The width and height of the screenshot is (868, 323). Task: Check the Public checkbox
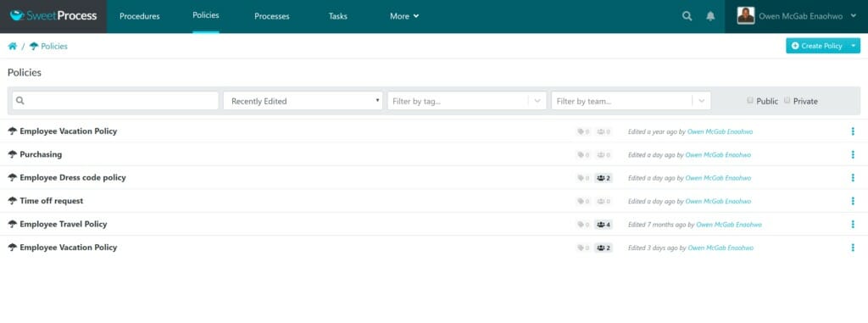(x=750, y=101)
